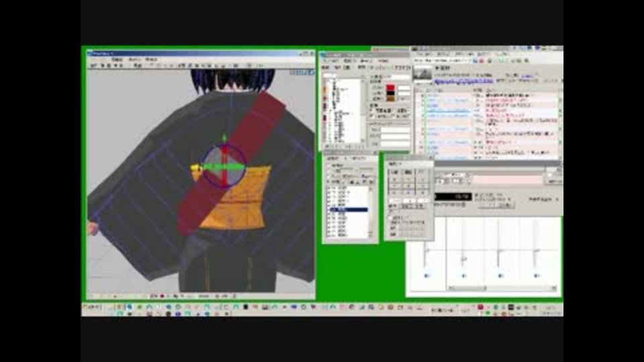Click the highlighted blue link under the video title
The width and height of the screenshot is (644, 362).
pos(464,81)
